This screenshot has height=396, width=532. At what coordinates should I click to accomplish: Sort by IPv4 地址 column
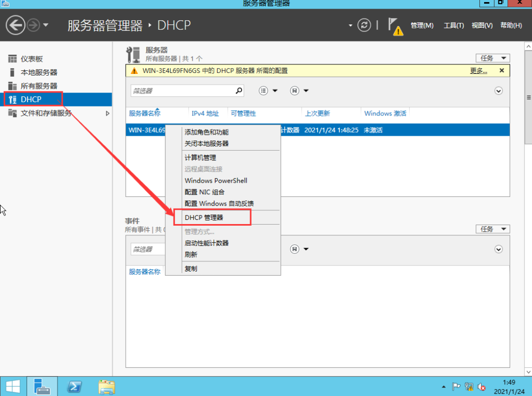point(205,113)
